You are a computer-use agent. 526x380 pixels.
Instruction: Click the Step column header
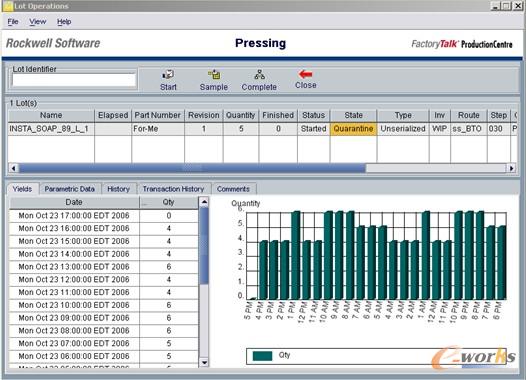click(x=499, y=115)
